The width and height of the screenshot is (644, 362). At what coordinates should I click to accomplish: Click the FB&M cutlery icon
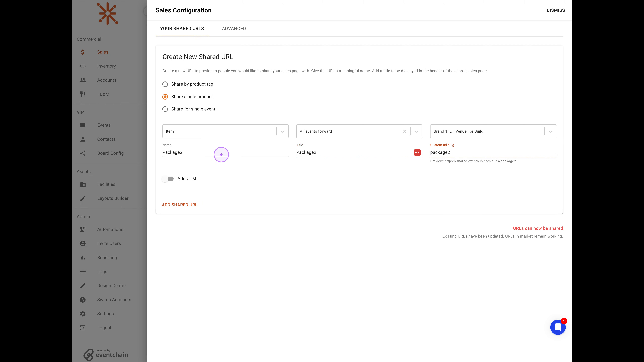83,94
